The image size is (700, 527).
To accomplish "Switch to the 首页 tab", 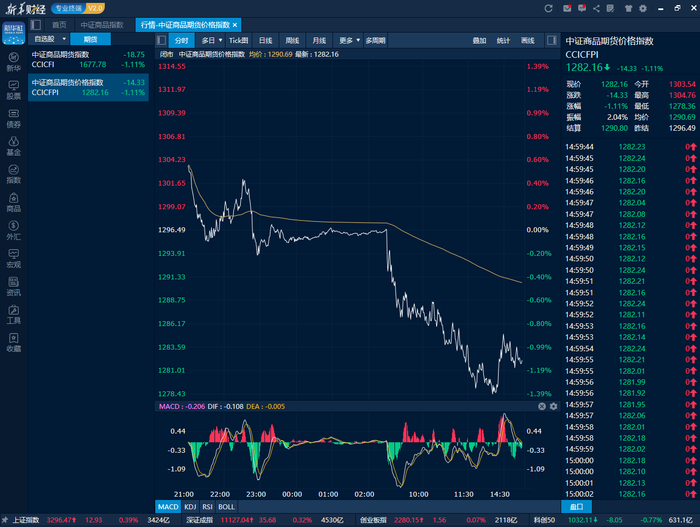I will pos(59,25).
